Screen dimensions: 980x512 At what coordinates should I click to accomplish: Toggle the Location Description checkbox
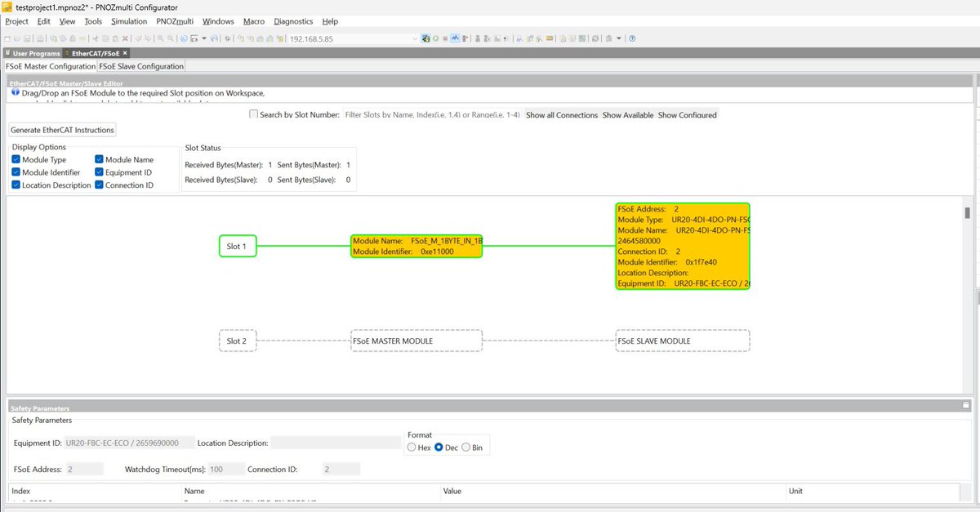click(16, 185)
